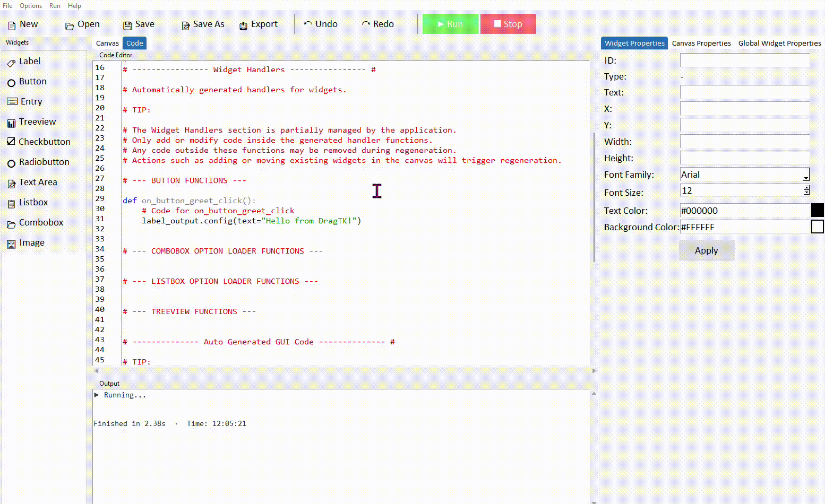The height and width of the screenshot is (504, 825).
Task: Pick the Image widget icon
Action: click(11, 244)
